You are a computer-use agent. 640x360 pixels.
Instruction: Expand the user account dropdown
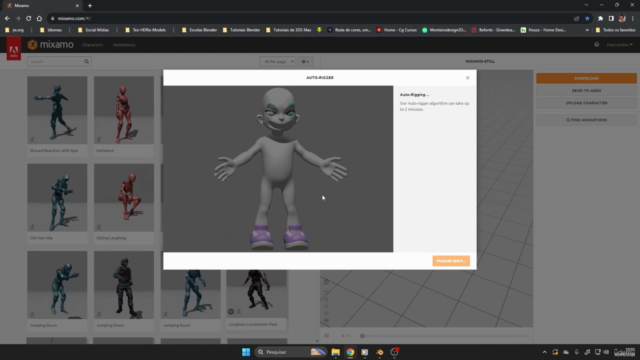point(619,44)
